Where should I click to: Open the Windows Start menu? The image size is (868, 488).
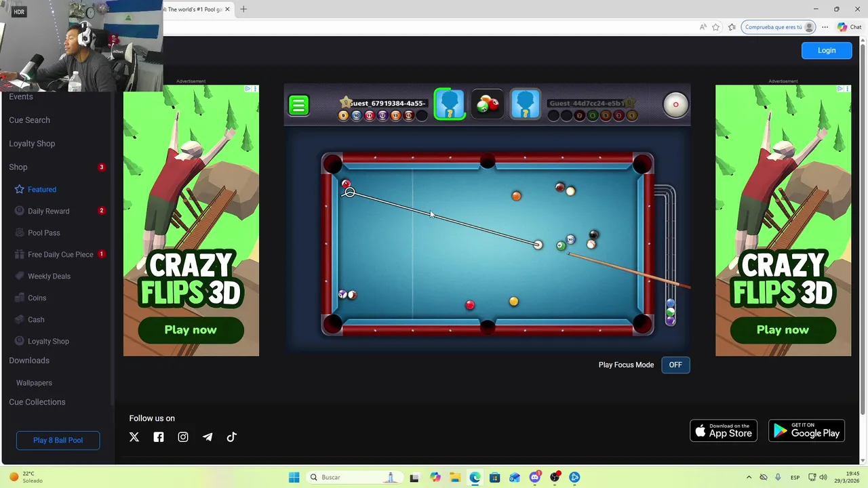pos(294,477)
